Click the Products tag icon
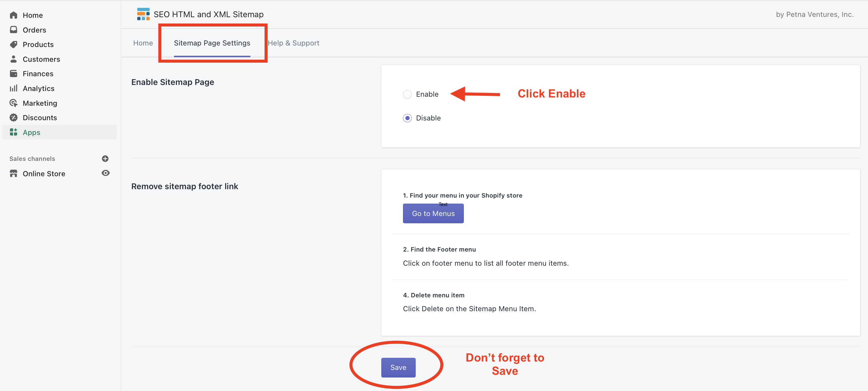 14,45
